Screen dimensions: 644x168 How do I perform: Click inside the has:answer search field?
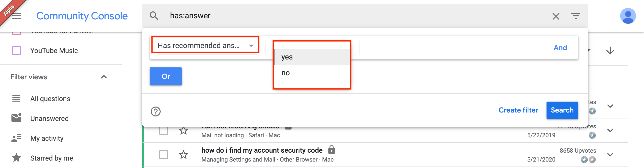[x=355, y=16]
